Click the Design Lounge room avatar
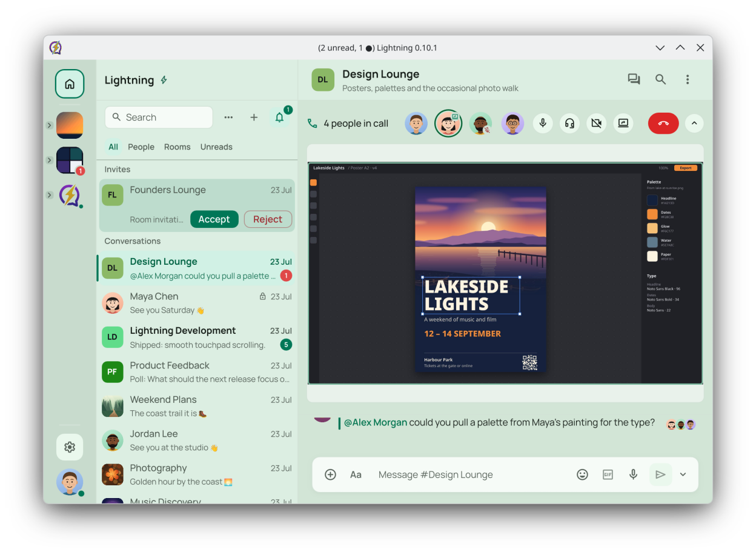 point(323,80)
